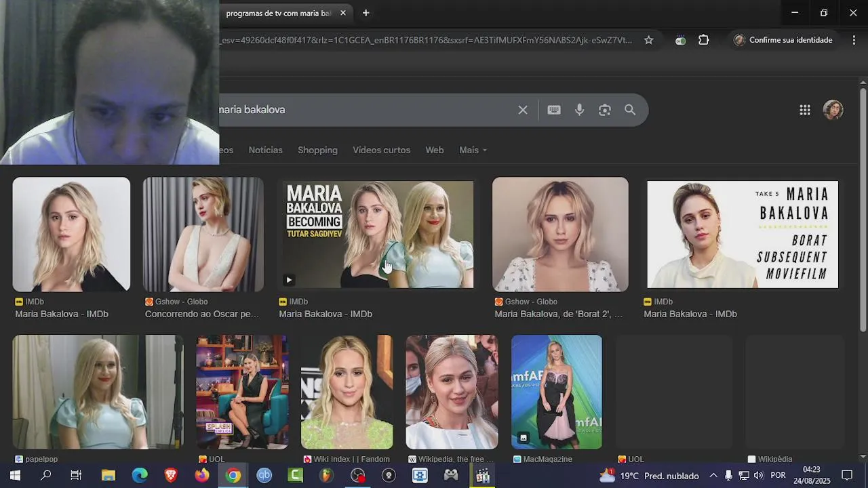
Task: Open Camtasia from the taskbar
Action: coord(296,475)
